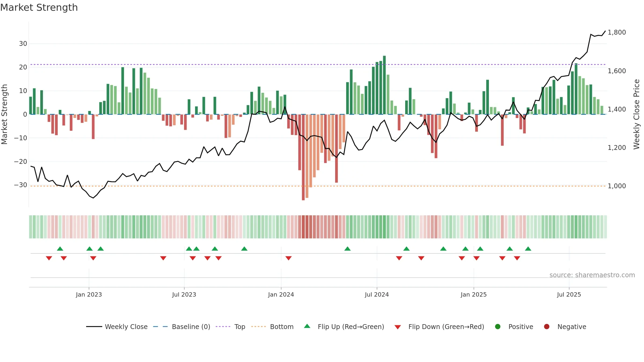The image size is (644, 362).
Task: Click the purple dotted Top legend line
Action: click(223, 327)
